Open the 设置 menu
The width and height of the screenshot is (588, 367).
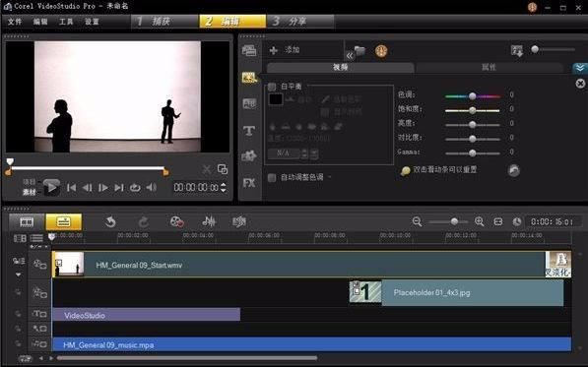pyautogui.click(x=92, y=22)
